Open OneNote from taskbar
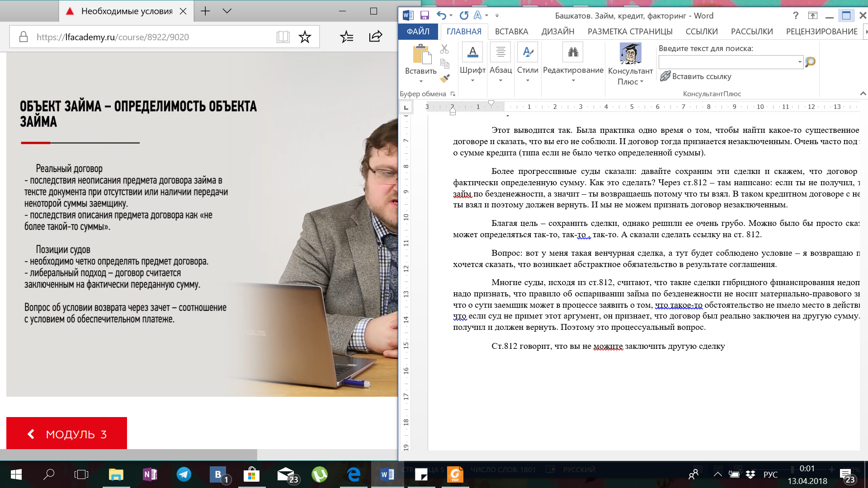868x488 pixels. coord(150,474)
